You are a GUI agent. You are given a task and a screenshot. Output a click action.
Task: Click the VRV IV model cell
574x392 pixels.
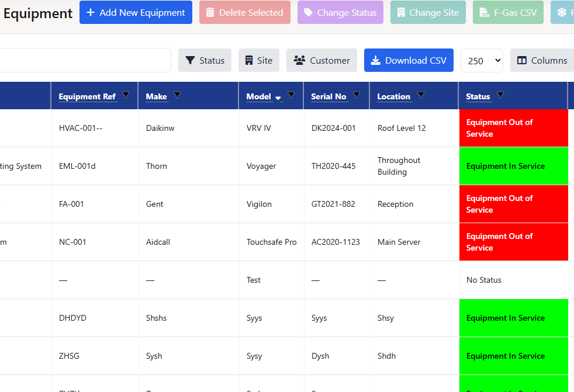pyautogui.click(x=272, y=128)
